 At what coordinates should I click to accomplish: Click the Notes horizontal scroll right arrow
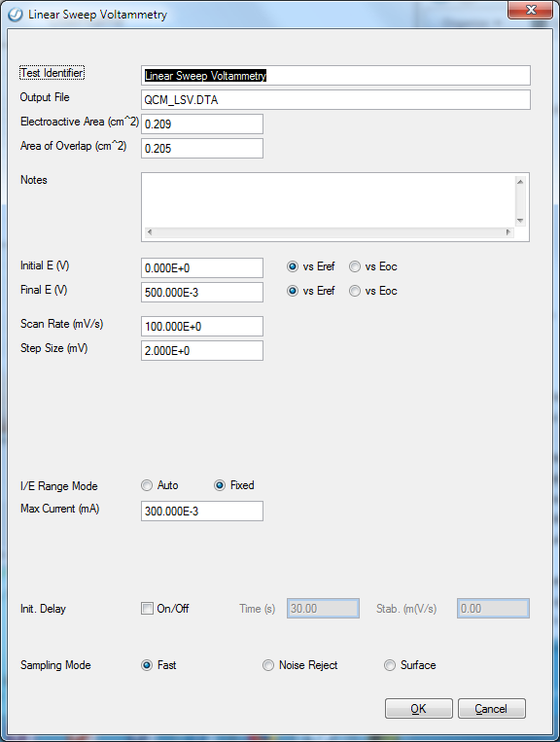point(508,231)
